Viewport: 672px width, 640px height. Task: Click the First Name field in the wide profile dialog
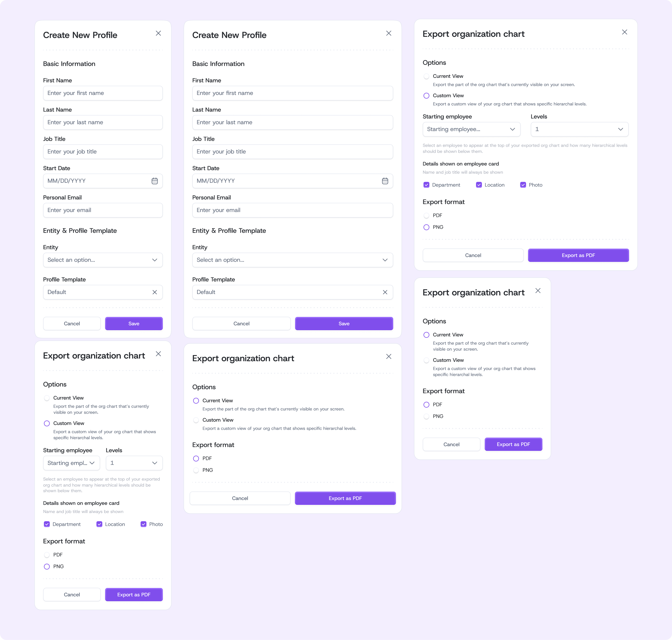pyautogui.click(x=292, y=93)
